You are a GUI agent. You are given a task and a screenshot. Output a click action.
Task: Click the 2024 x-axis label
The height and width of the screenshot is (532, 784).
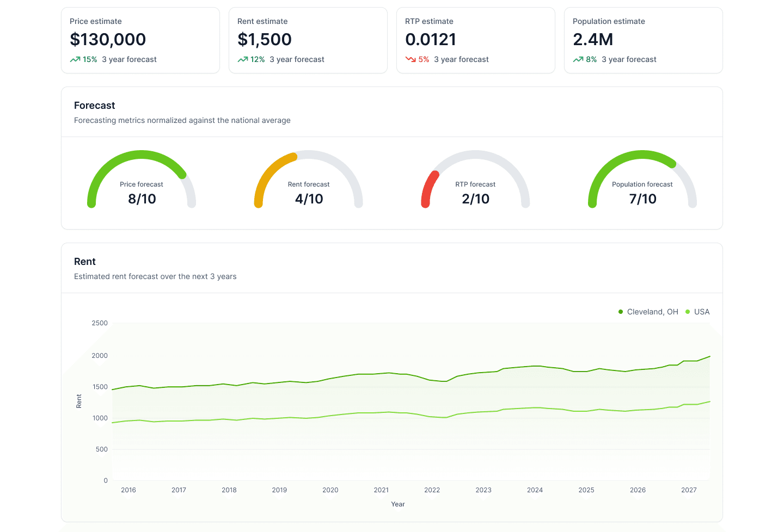(535, 490)
